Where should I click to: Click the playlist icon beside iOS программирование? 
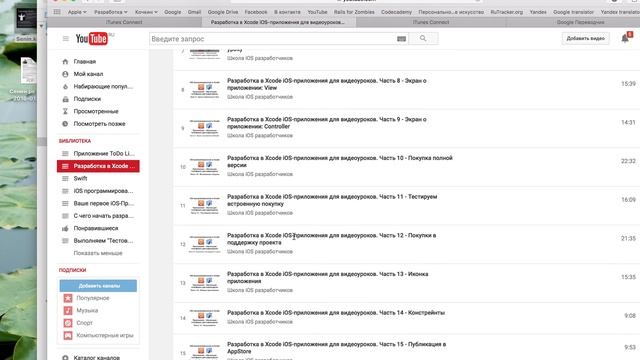pyautogui.click(x=65, y=191)
